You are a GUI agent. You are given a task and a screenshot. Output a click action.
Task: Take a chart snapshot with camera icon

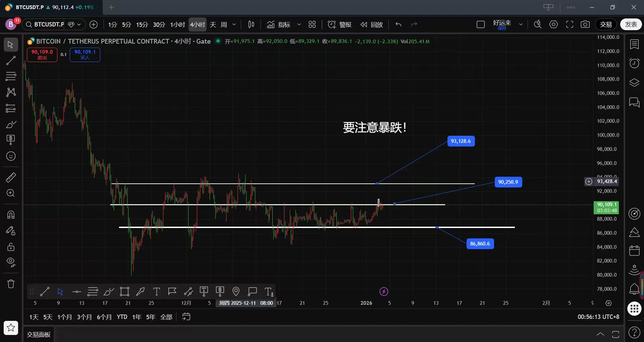(585, 24)
